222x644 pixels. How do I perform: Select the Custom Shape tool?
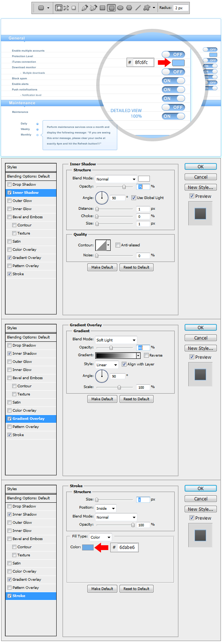(147, 8)
